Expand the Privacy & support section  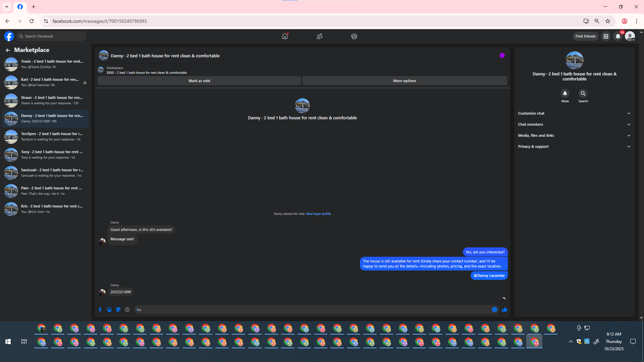click(574, 146)
